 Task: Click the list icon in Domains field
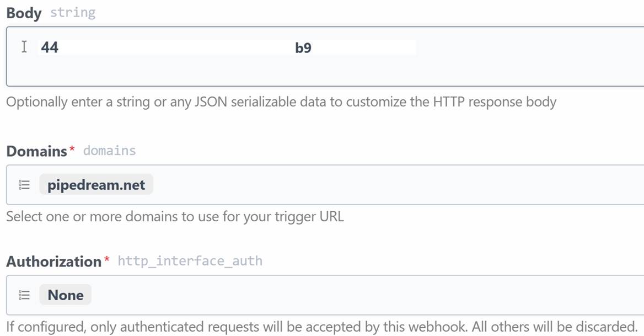[24, 185]
